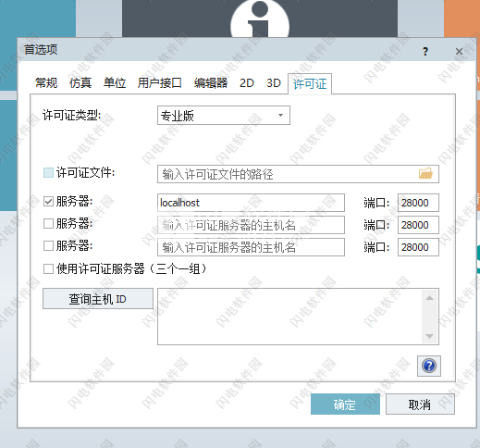Close the 首选项 dialog

click(x=459, y=51)
